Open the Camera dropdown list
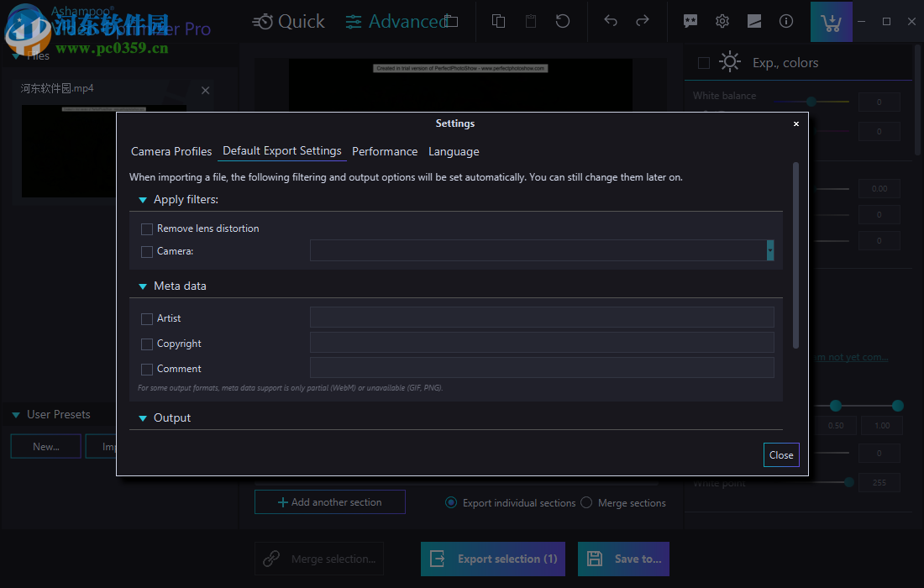The image size is (924, 588). [769, 250]
